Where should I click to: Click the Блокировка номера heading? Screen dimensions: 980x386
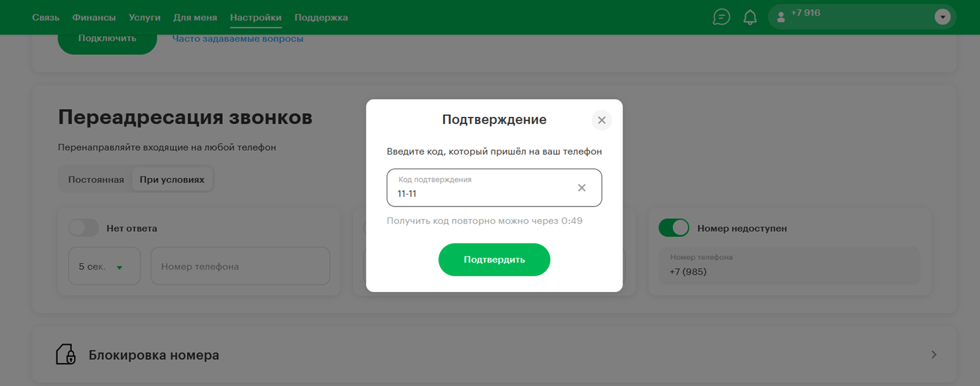click(x=154, y=355)
